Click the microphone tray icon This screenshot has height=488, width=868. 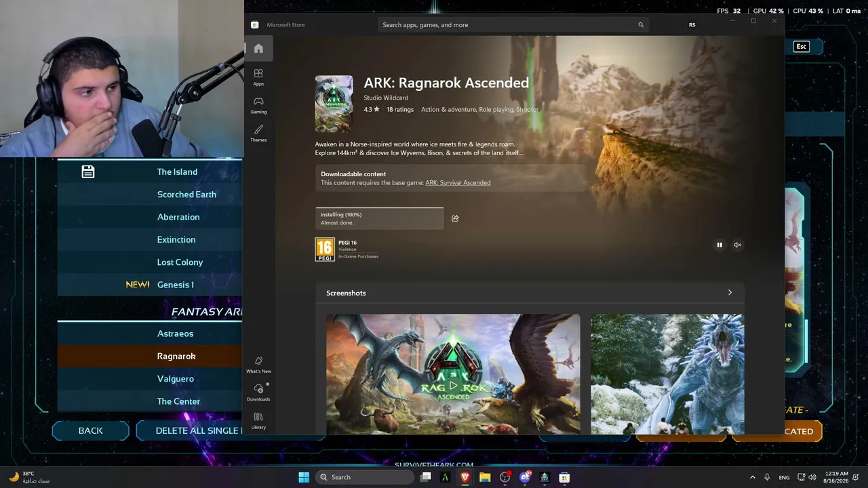767,477
